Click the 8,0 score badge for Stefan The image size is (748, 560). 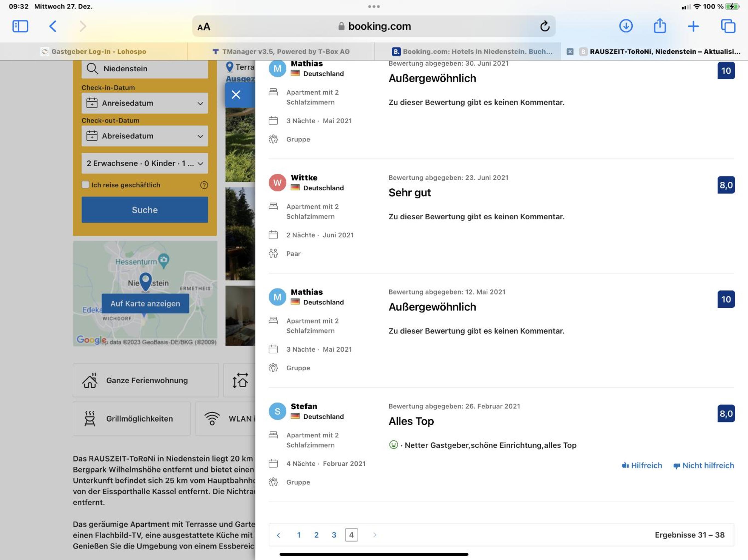pos(726,413)
